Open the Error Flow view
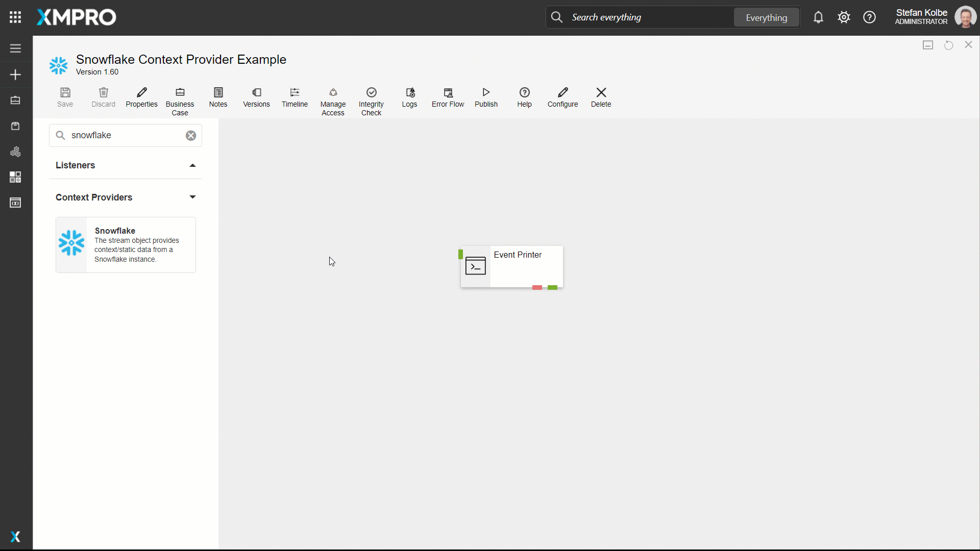Viewport: 980px width, 551px height. 448,97
